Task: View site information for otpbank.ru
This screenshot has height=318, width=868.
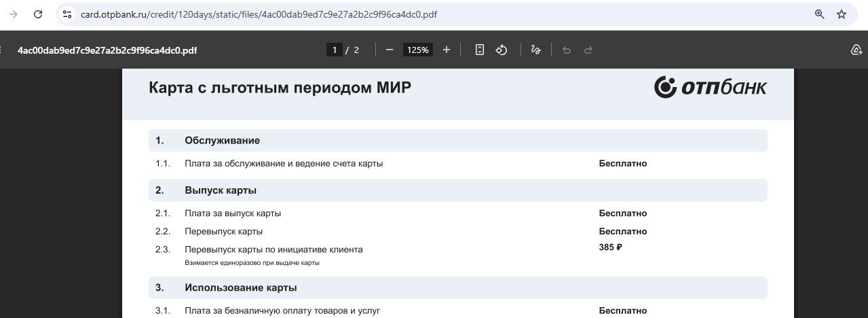Action: point(67,14)
